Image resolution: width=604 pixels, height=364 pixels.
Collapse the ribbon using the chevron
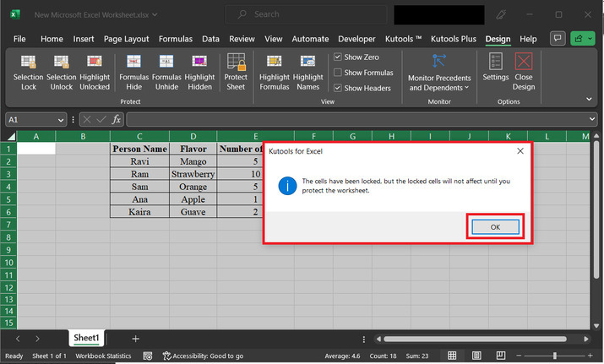tap(590, 99)
